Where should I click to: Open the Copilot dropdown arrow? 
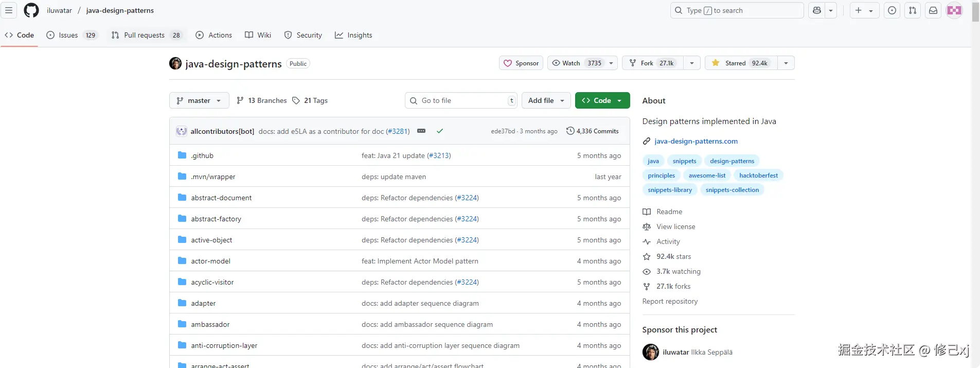pyautogui.click(x=831, y=10)
